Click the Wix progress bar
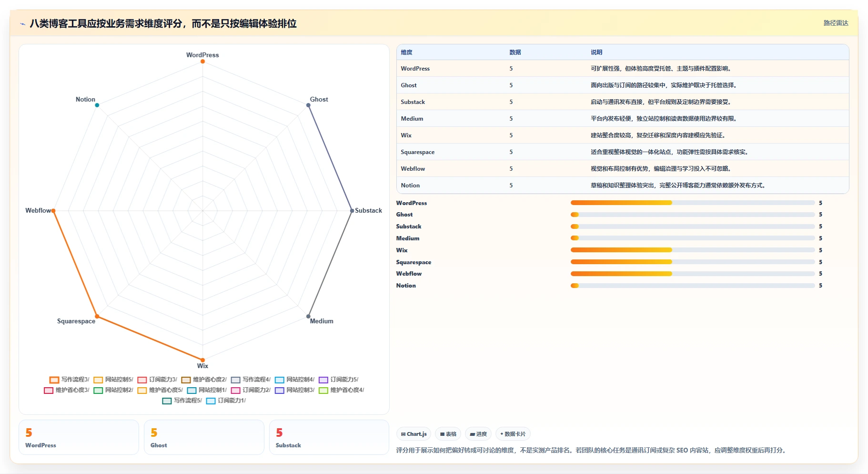Viewport: 868px width, 474px height. tap(693, 250)
